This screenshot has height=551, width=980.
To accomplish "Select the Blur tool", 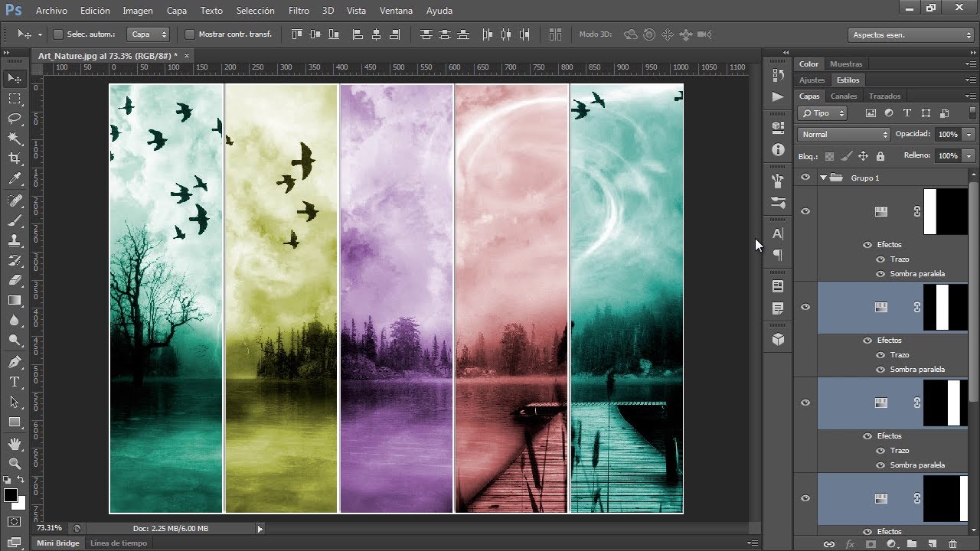I will (x=15, y=321).
